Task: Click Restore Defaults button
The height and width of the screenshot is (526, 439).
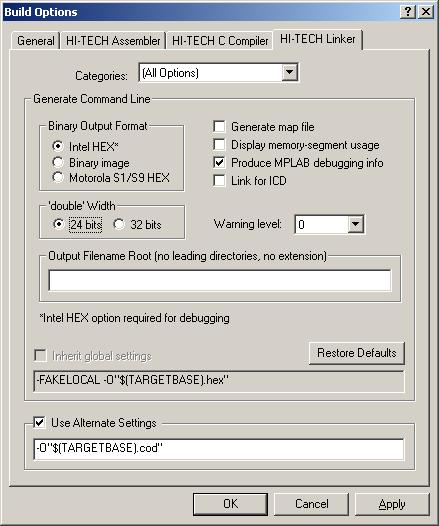Action: [x=356, y=353]
